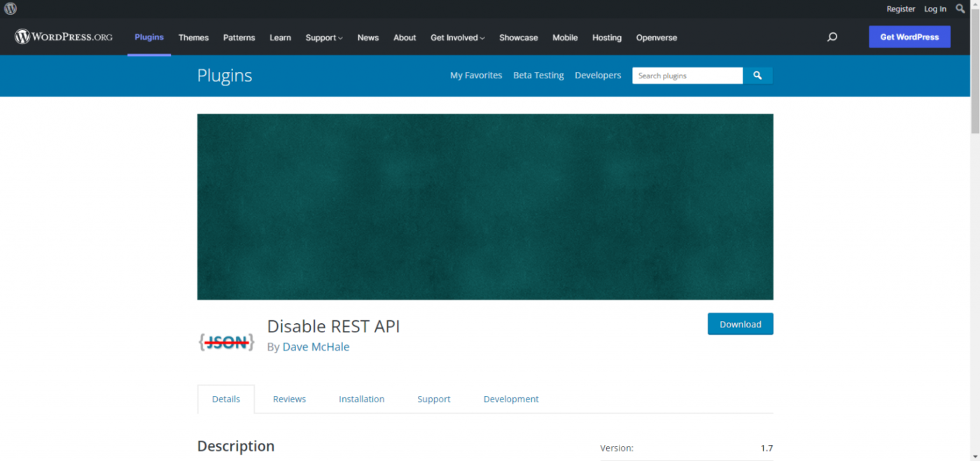The image size is (980, 461).
Task: Visit author Dave McHale's profile
Action: click(x=316, y=347)
